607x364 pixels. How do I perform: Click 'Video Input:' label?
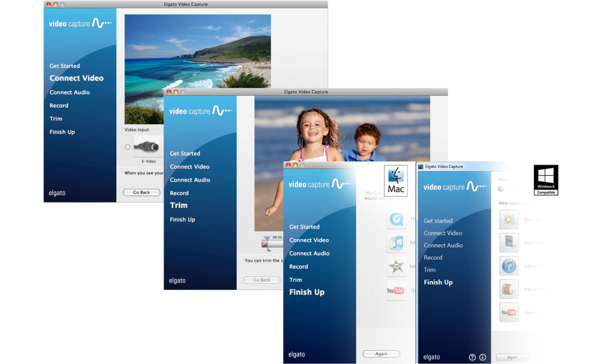[x=137, y=129]
